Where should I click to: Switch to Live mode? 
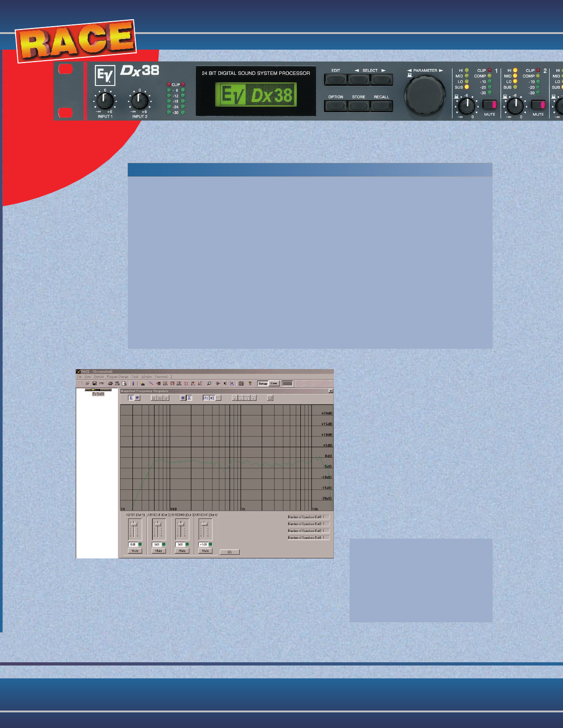coord(274,383)
